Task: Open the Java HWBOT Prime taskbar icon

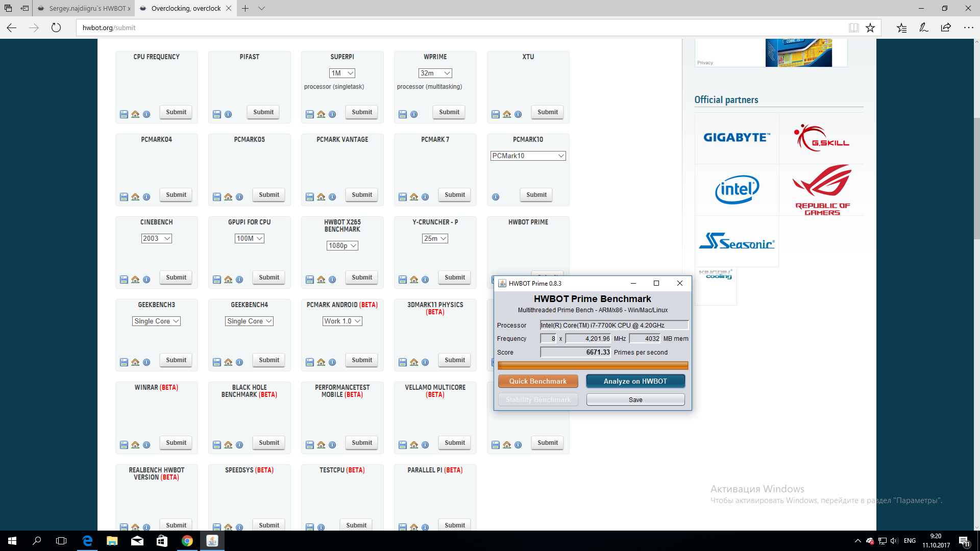Action: pyautogui.click(x=212, y=541)
